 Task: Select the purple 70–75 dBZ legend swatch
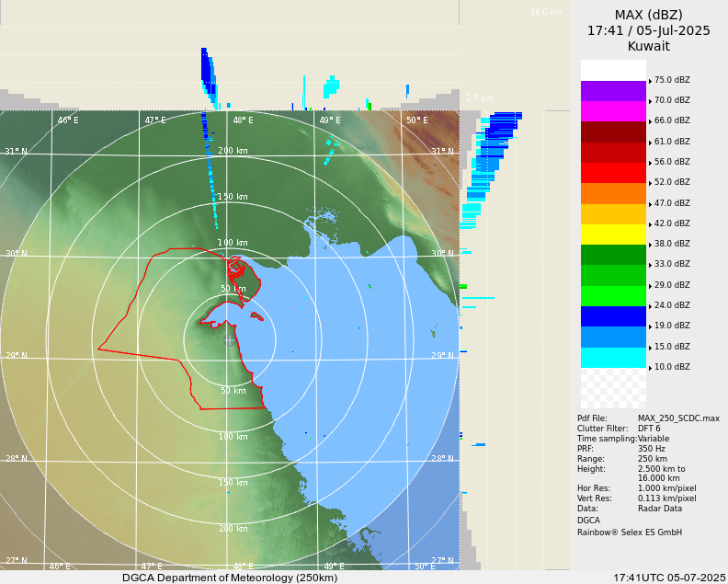(613, 91)
